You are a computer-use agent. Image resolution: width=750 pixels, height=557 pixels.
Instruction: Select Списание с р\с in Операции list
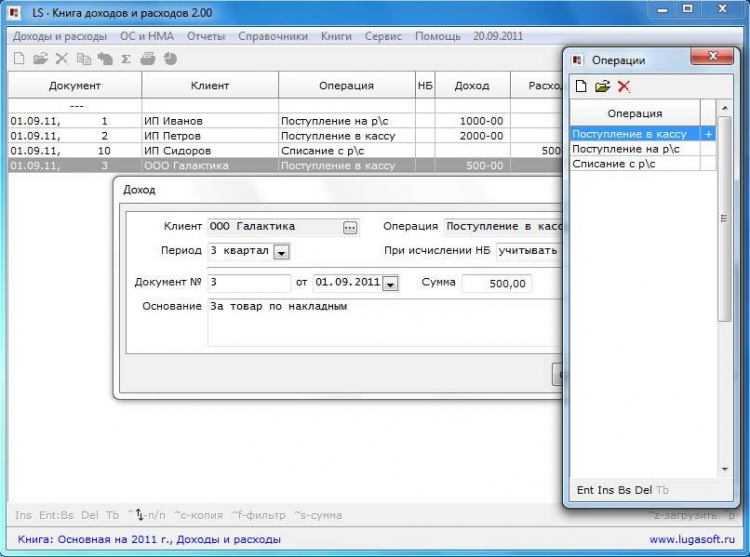click(635, 164)
